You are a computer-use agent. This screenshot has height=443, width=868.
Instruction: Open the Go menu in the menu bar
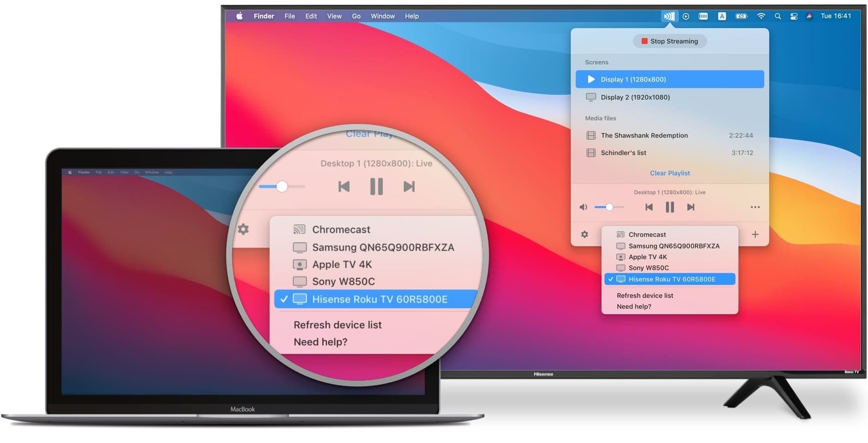(x=356, y=16)
